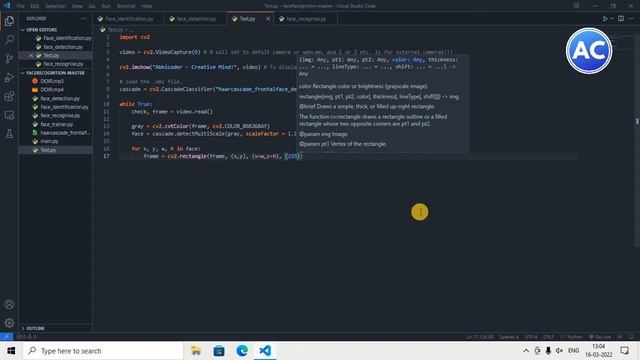
Task: Click the Windows Start button
Action: click(11, 351)
